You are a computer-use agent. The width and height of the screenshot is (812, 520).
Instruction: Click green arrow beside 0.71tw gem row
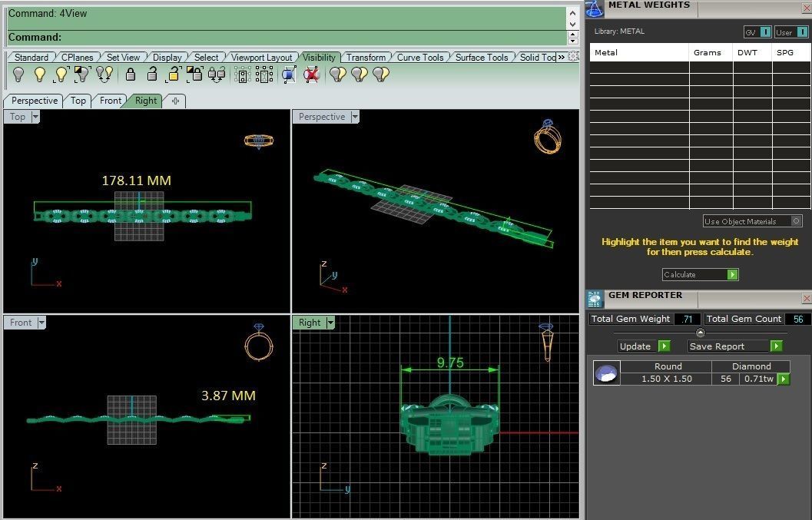tap(784, 379)
